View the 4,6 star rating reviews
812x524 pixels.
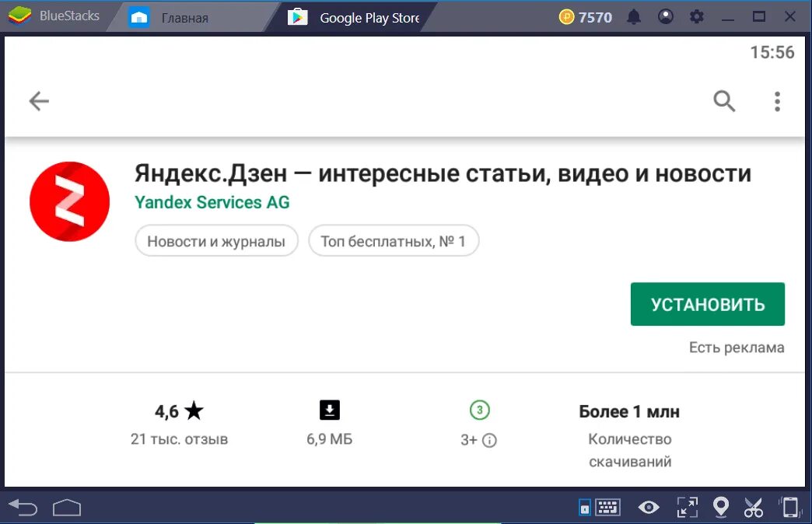[x=179, y=411]
